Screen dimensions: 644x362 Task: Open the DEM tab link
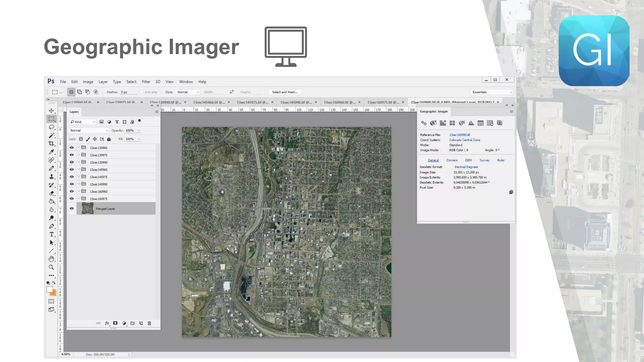(468, 160)
